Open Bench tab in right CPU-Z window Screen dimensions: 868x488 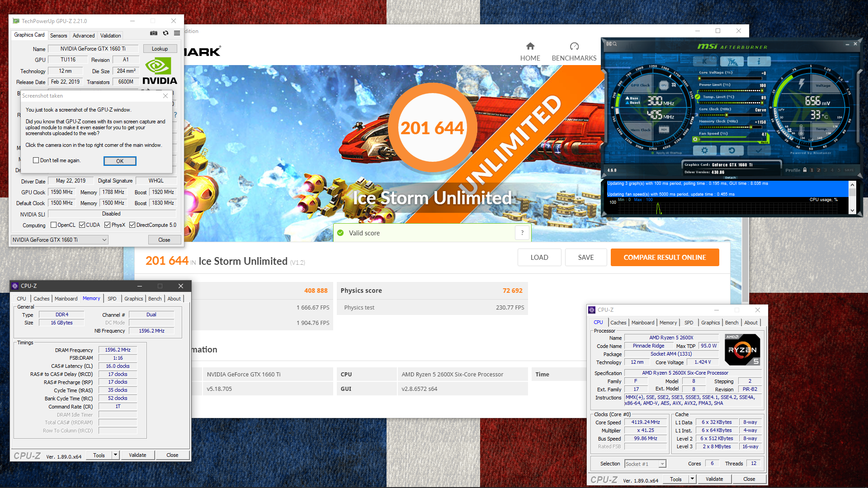(x=731, y=323)
